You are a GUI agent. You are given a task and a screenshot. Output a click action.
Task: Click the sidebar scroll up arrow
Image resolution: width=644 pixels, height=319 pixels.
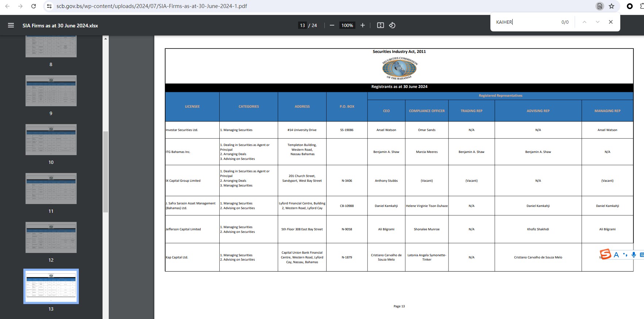coord(105,38)
